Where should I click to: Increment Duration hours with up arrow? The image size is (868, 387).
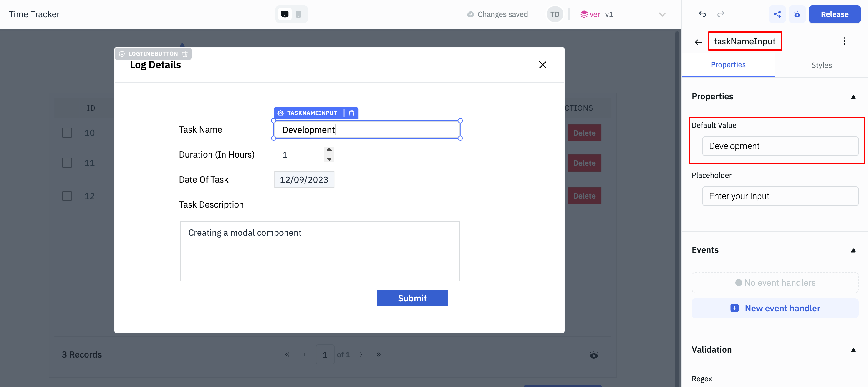tap(329, 149)
